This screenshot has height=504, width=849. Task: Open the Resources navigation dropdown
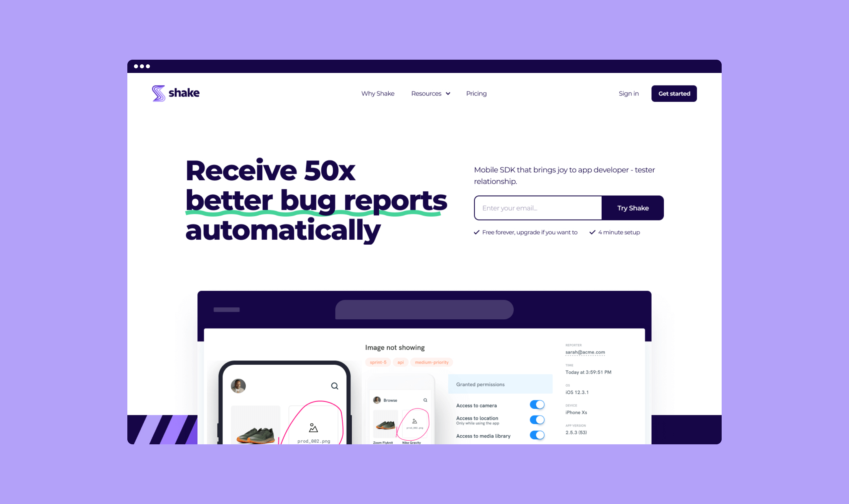coord(430,94)
